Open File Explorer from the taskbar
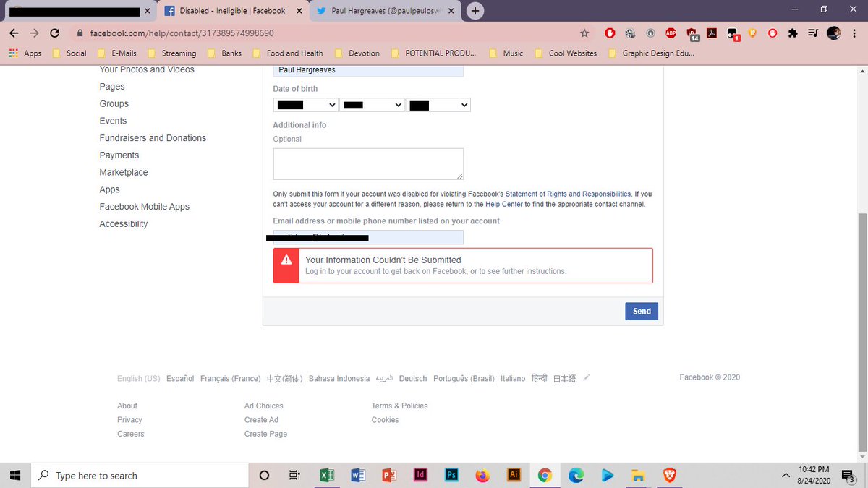Screen dimensions: 868x488 pos(638,475)
